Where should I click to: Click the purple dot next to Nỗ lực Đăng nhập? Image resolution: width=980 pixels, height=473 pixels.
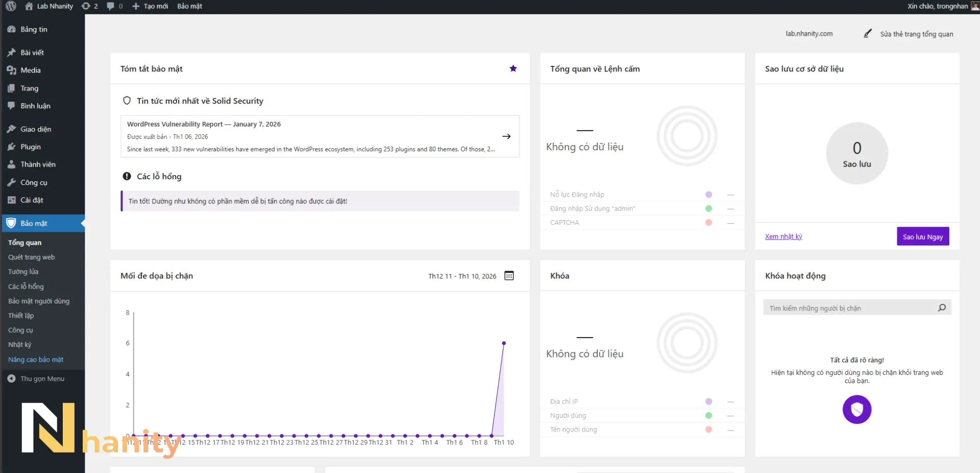click(x=708, y=195)
